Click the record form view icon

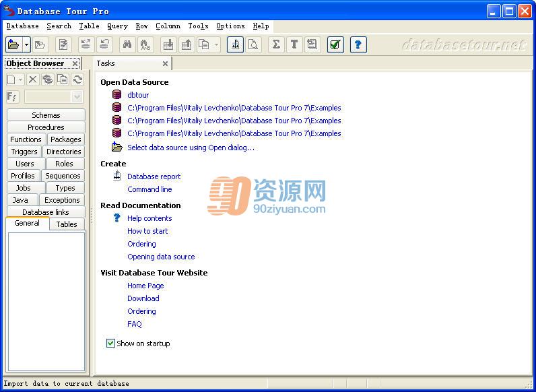coord(312,44)
